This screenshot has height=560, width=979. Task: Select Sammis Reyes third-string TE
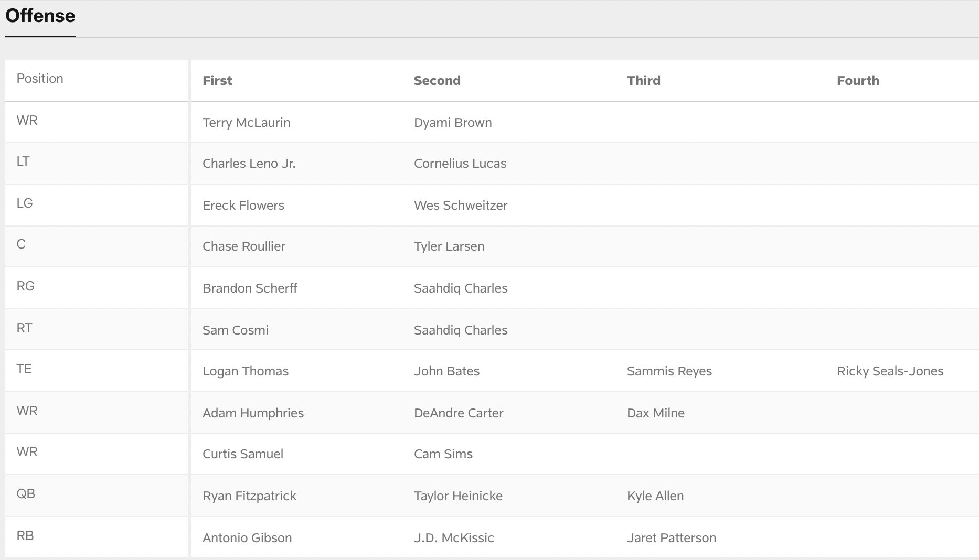(x=669, y=371)
